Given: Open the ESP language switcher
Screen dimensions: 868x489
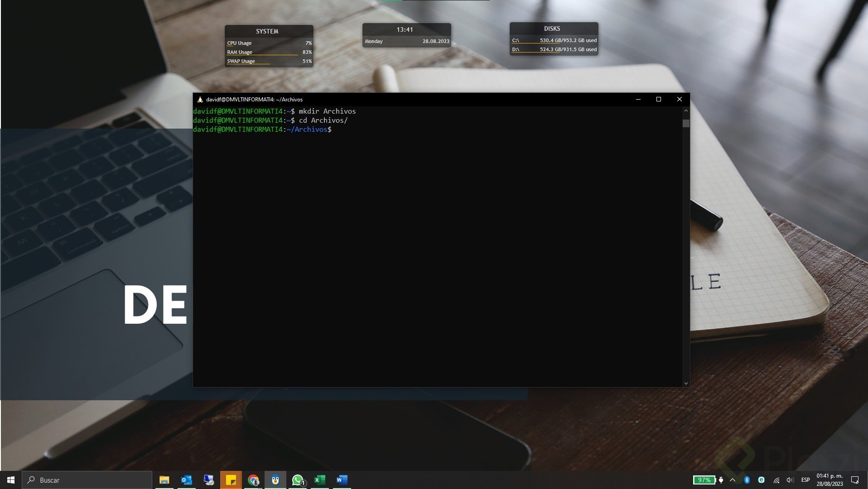Looking at the screenshot, I should pos(805,480).
